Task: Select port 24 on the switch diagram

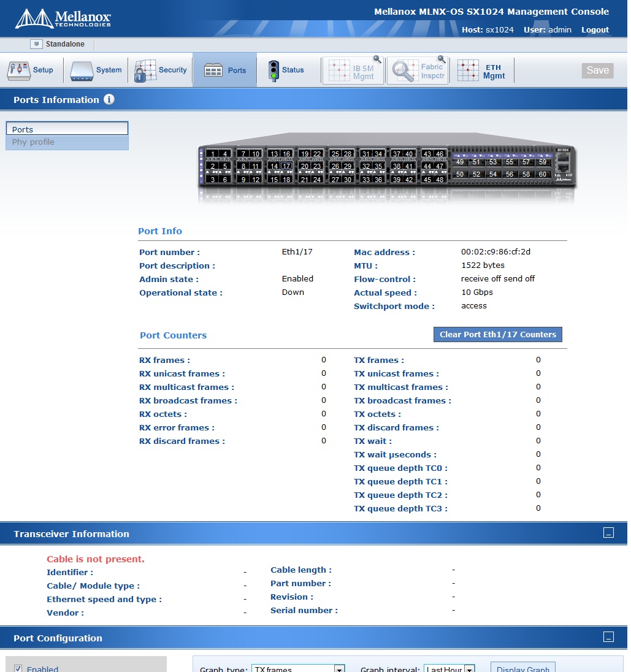Action: coord(317,179)
